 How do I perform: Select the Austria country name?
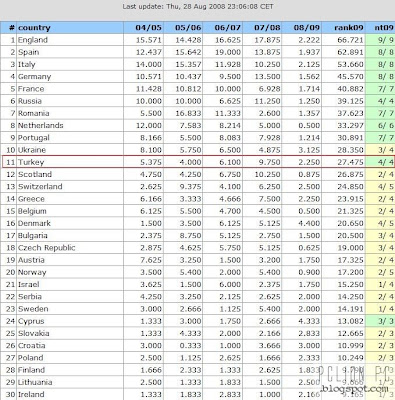[31, 260]
